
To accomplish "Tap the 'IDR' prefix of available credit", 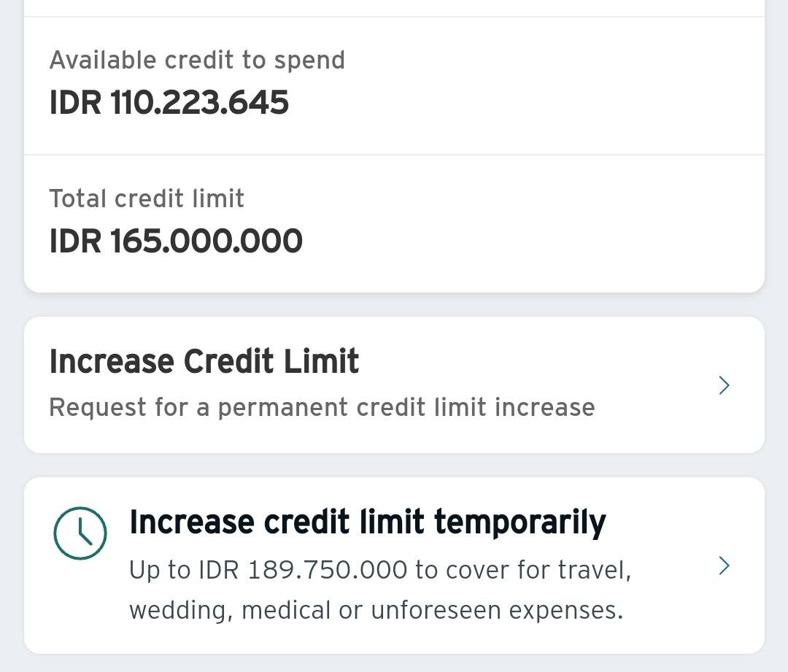I will (75, 102).
